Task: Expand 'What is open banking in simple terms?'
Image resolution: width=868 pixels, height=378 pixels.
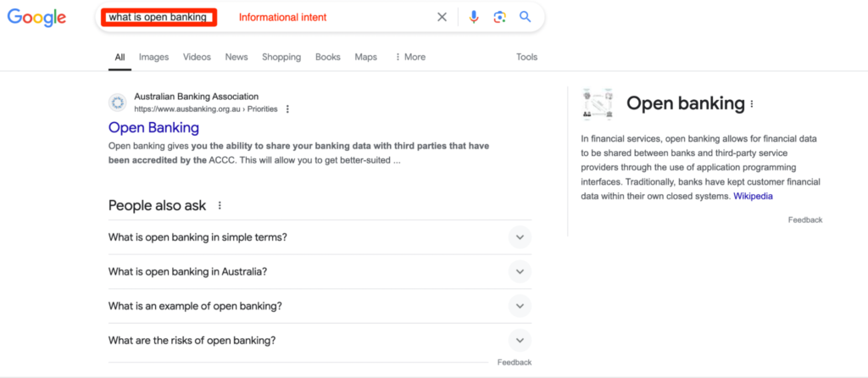Action: pyautogui.click(x=320, y=237)
